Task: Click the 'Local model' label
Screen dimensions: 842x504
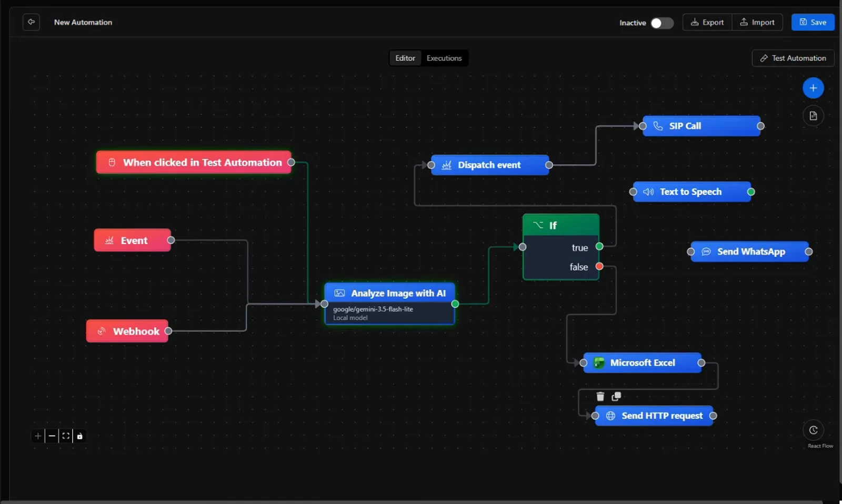Action: [x=350, y=318]
